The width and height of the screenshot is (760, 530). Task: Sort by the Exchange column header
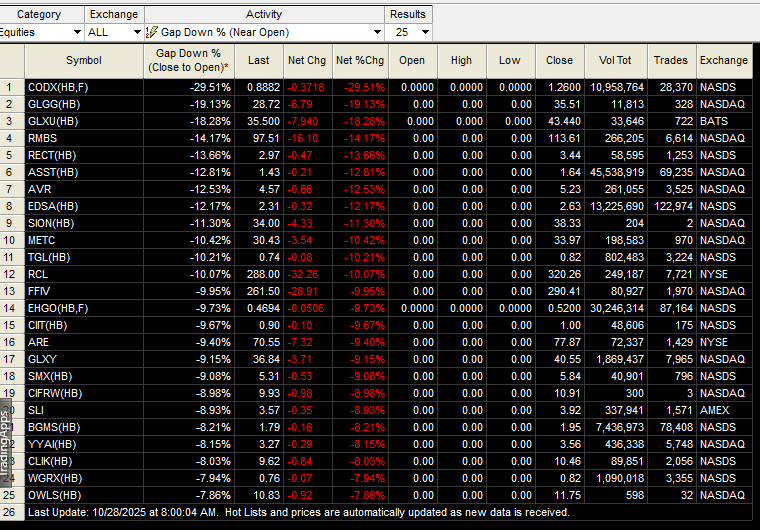724,61
